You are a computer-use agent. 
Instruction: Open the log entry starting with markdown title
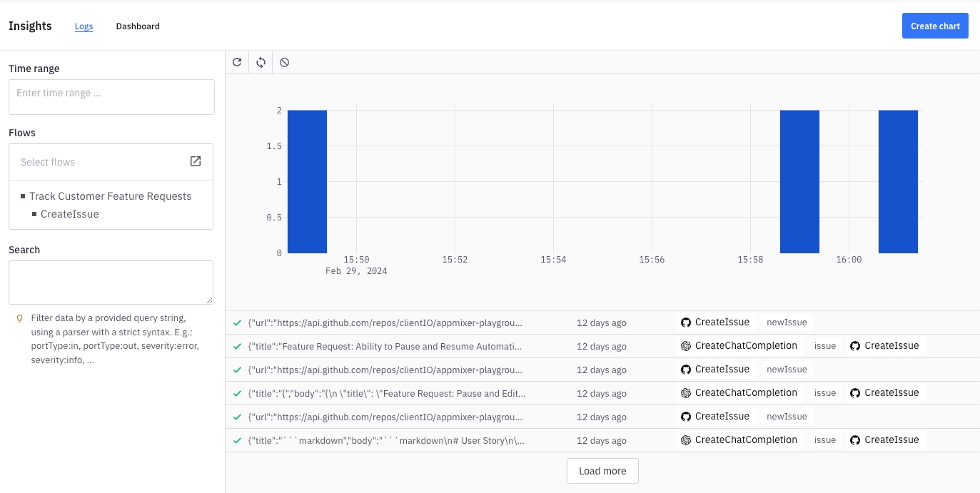coord(385,440)
